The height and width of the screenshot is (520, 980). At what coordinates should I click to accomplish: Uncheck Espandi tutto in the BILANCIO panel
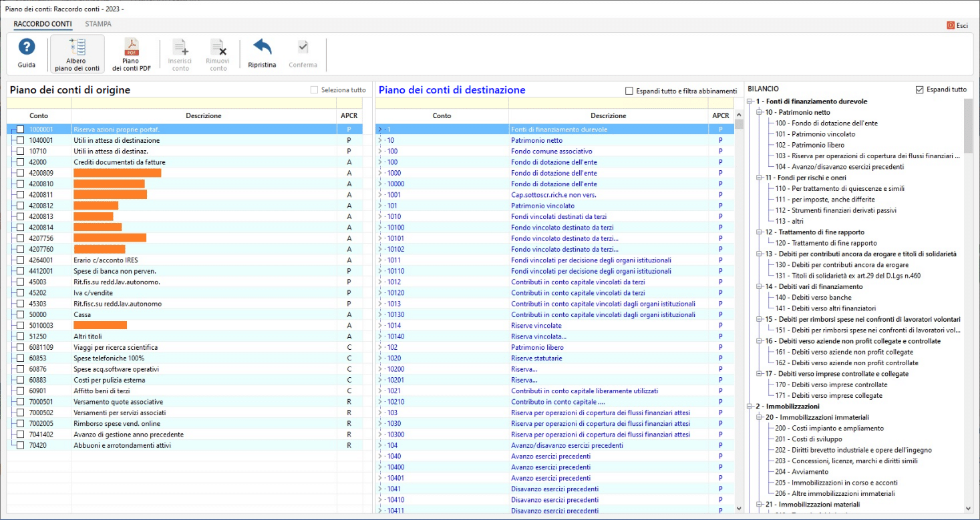click(920, 89)
